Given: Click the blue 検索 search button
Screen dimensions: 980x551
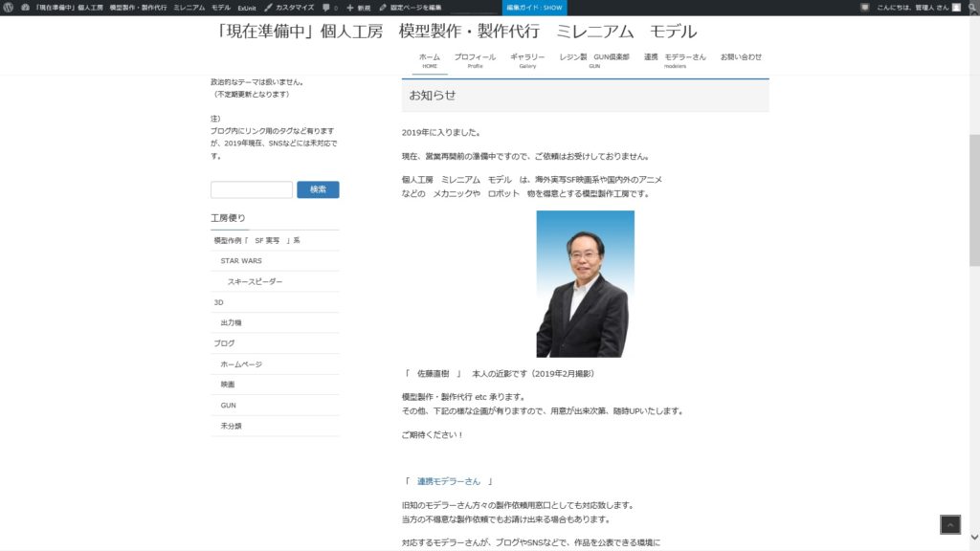Looking at the screenshot, I should tap(318, 189).
